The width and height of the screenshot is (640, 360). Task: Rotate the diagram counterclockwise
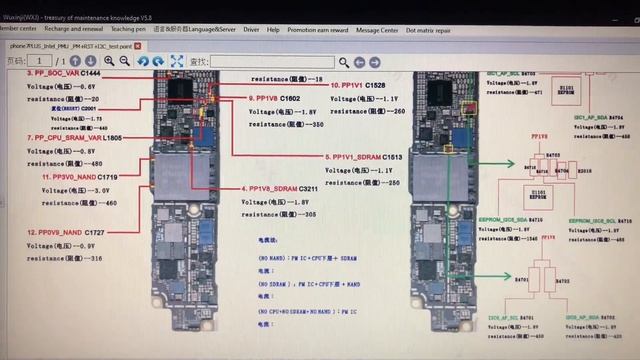click(x=143, y=61)
